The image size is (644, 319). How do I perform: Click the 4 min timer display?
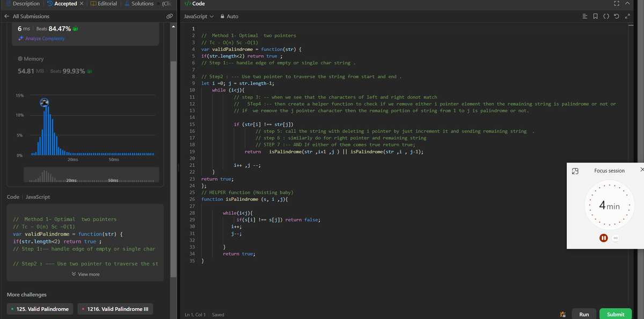click(609, 206)
